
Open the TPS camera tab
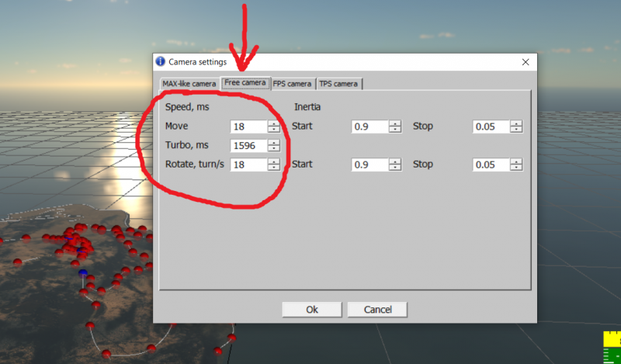[338, 84]
